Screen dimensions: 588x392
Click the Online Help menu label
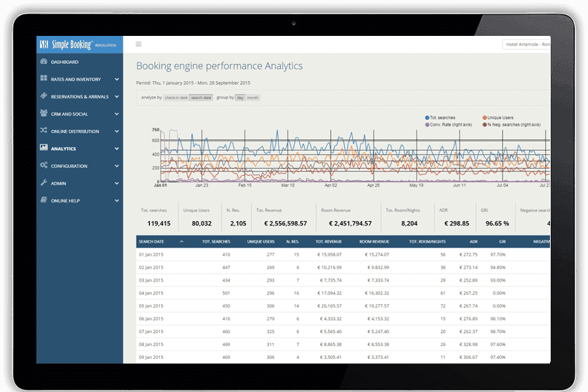point(65,201)
